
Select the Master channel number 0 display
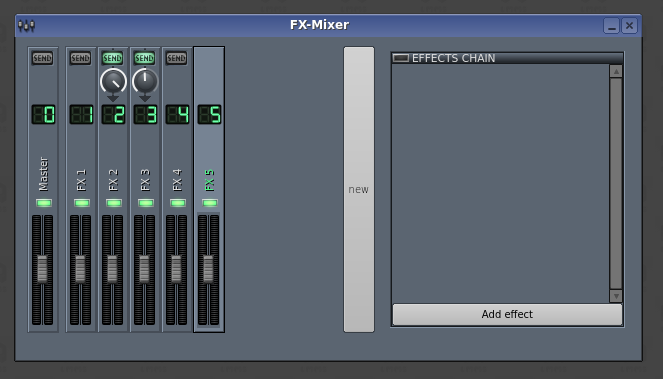[43, 115]
